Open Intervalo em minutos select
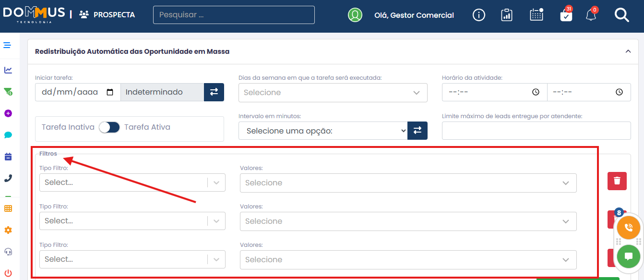 [322, 131]
